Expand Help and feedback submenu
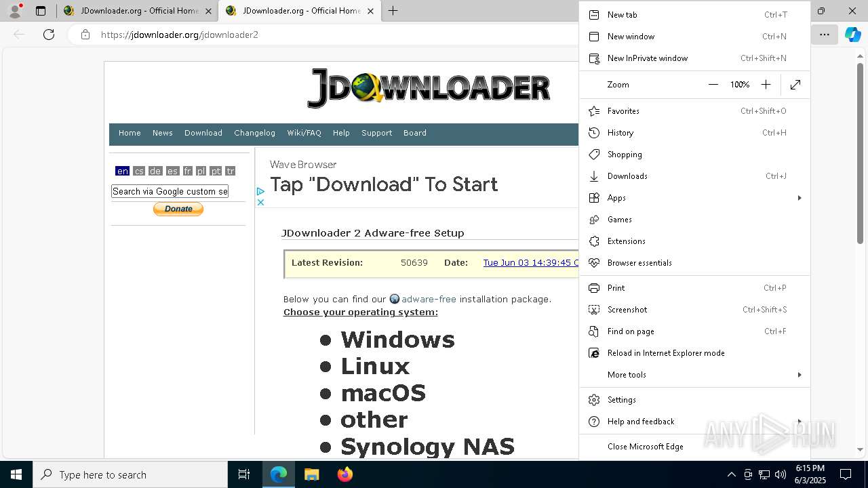 694,422
